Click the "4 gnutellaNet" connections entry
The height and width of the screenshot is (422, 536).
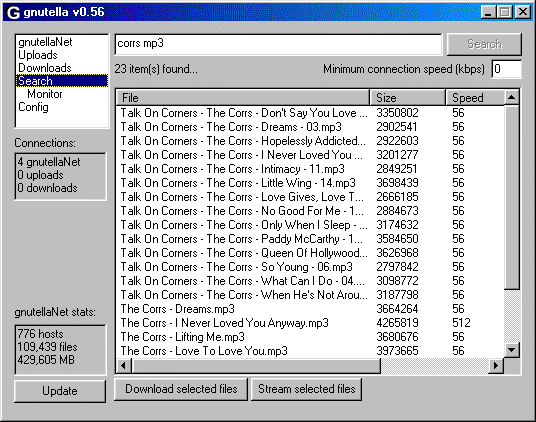tap(49, 162)
